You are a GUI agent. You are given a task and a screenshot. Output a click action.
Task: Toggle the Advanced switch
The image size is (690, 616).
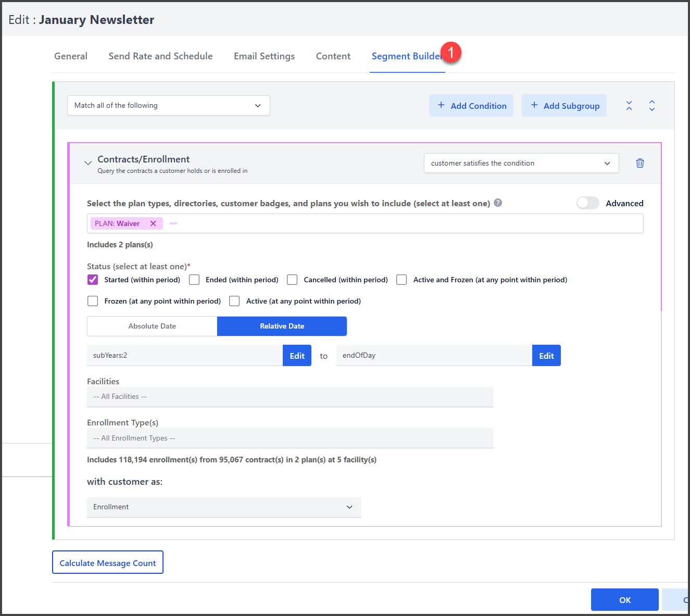[588, 203]
